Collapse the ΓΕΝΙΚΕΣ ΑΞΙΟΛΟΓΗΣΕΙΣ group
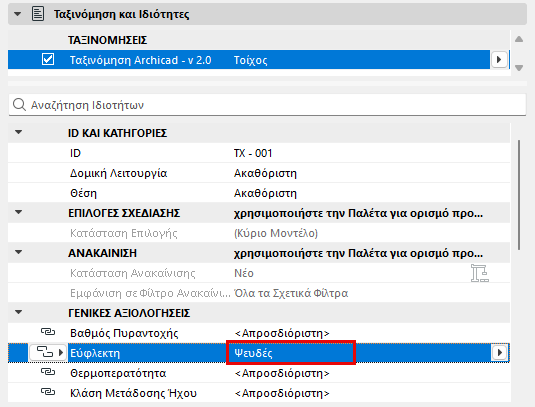This screenshot has height=407, width=535. (x=18, y=312)
